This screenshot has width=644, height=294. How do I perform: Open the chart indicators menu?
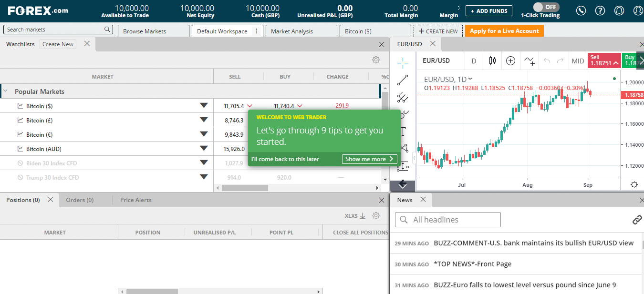529,61
